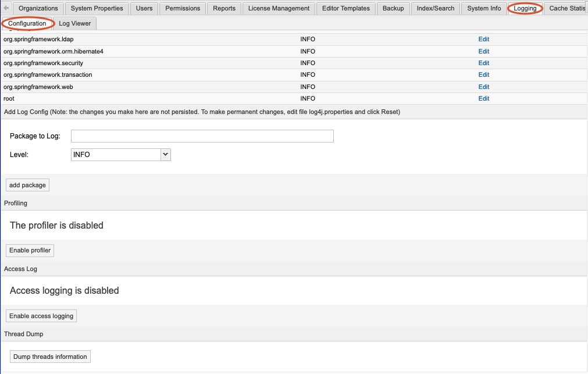This screenshot has width=588, height=374.
Task: Click the Enable profiler button
Action: [x=30, y=250]
